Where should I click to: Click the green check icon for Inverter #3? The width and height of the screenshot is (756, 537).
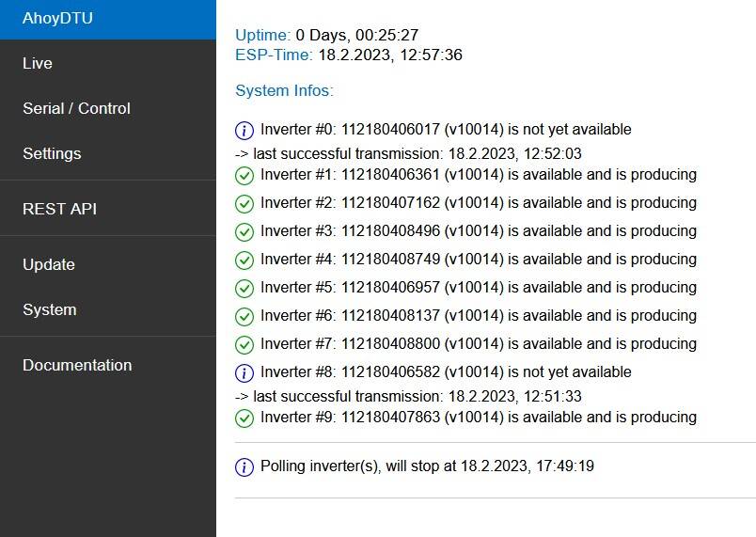click(244, 232)
